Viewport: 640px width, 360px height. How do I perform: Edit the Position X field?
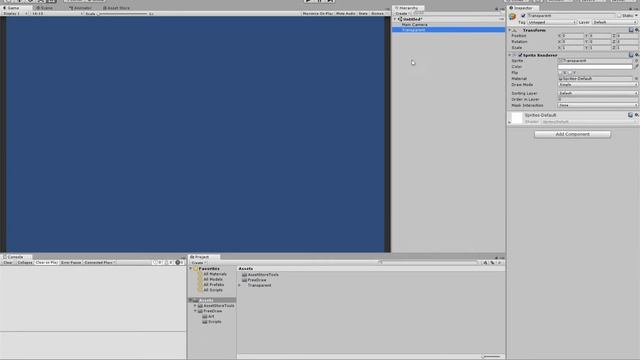click(x=573, y=36)
